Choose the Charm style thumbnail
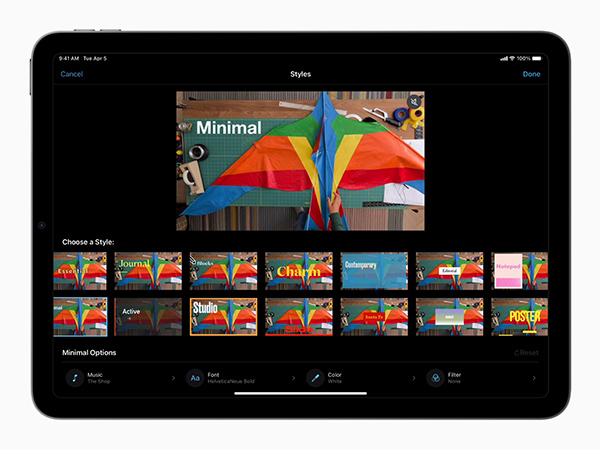600x450 pixels. (x=299, y=271)
